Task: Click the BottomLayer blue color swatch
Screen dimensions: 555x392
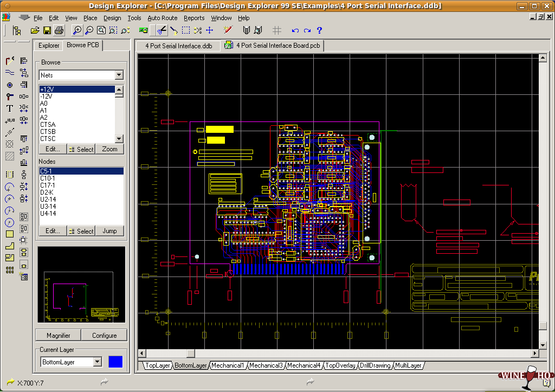Action: pos(115,362)
